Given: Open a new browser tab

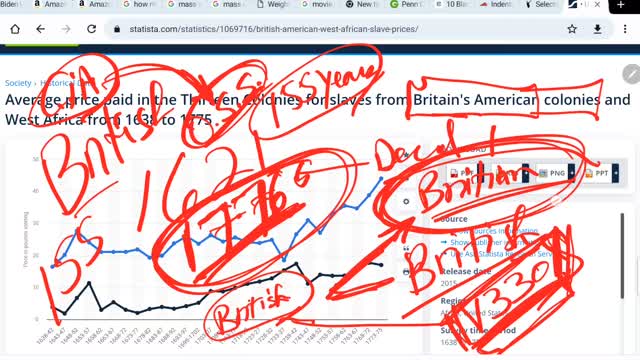Looking at the screenshot, I should point(621,5).
